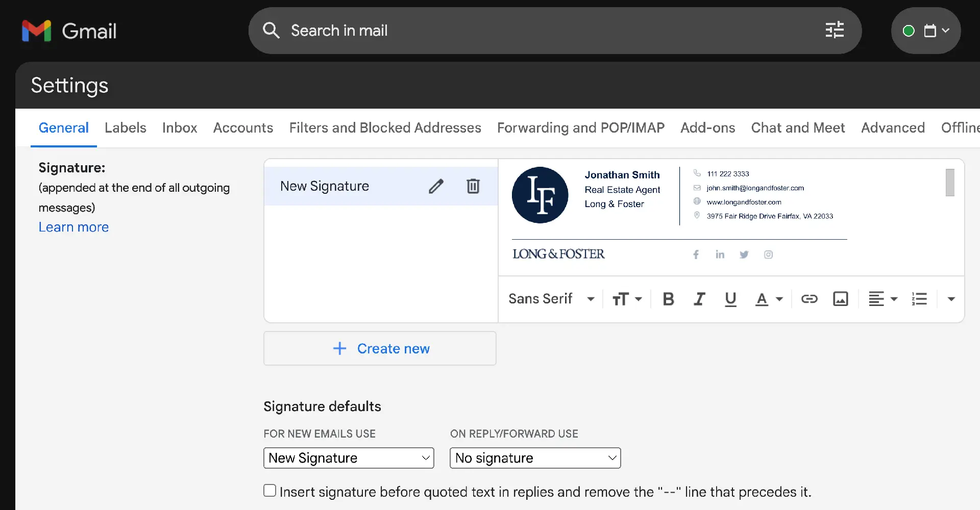Insert an image into the signature
Viewport: 980px width, 510px height.
[x=840, y=299]
